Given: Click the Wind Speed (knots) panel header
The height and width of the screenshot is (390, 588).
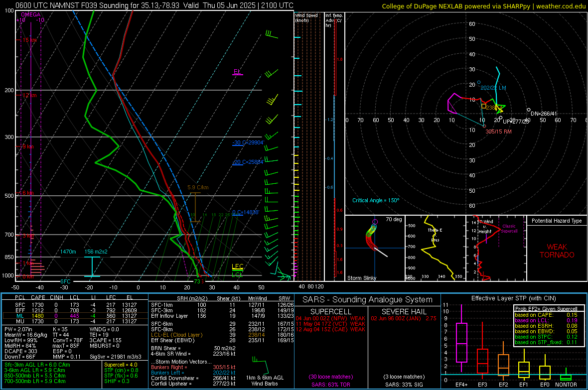Looking at the screenshot, I should [x=306, y=17].
